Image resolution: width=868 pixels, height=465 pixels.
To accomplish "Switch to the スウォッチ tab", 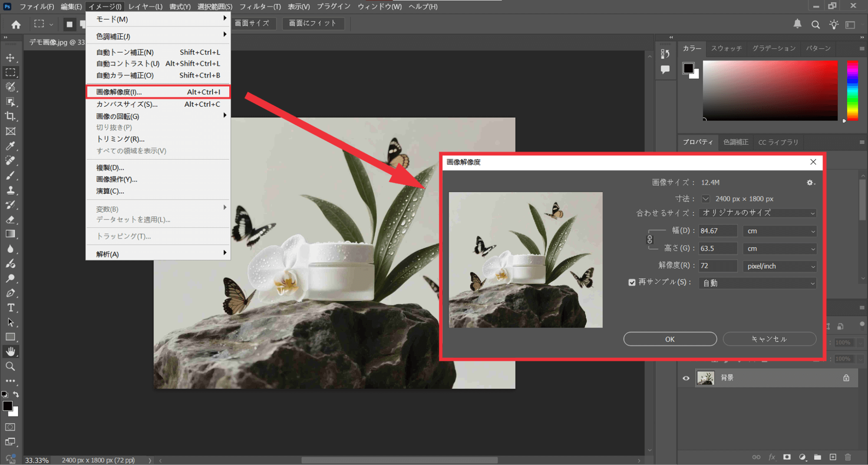I will point(726,48).
